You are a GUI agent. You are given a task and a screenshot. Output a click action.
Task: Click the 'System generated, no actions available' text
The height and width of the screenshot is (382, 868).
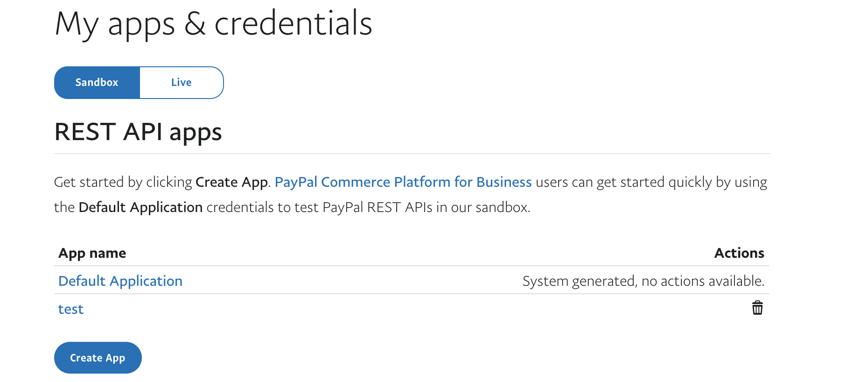(x=643, y=281)
